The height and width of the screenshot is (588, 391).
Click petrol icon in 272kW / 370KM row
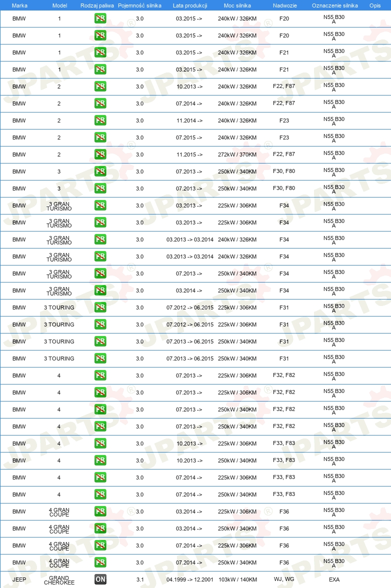100,154
